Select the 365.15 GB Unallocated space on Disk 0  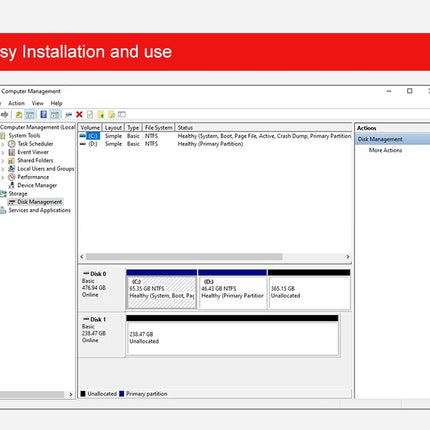[x=309, y=289]
